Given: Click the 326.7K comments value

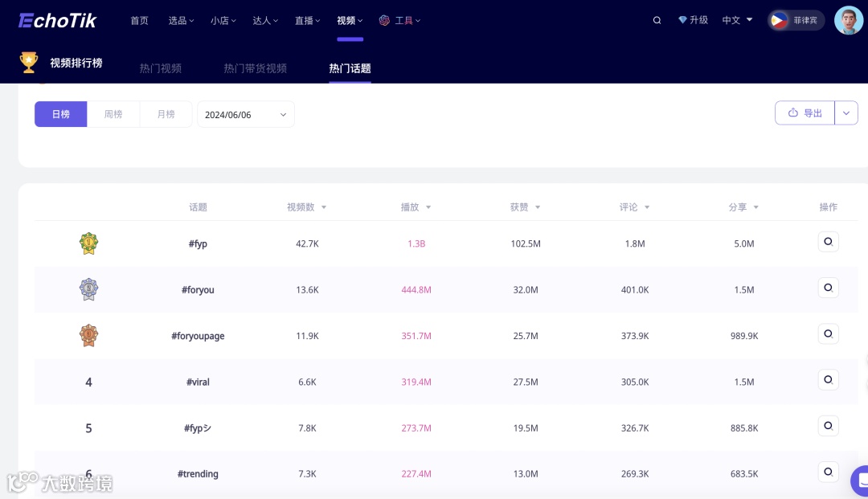Looking at the screenshot, I should [635, 427].
